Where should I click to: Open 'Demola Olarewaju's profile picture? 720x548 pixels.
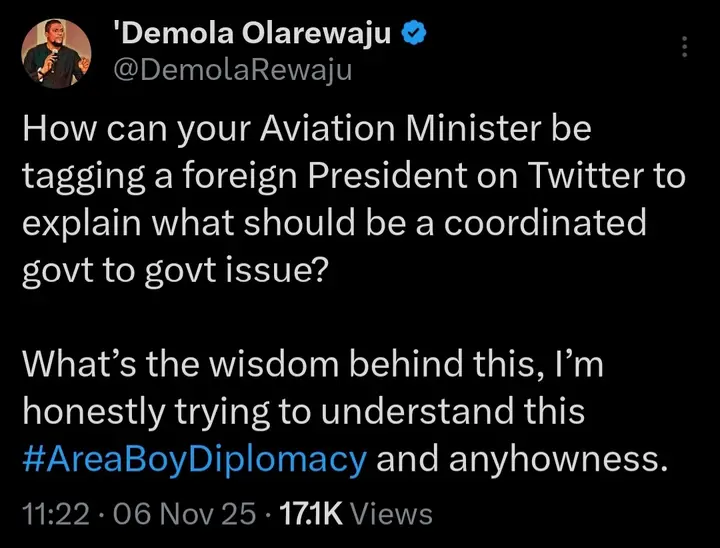[56, 53]
